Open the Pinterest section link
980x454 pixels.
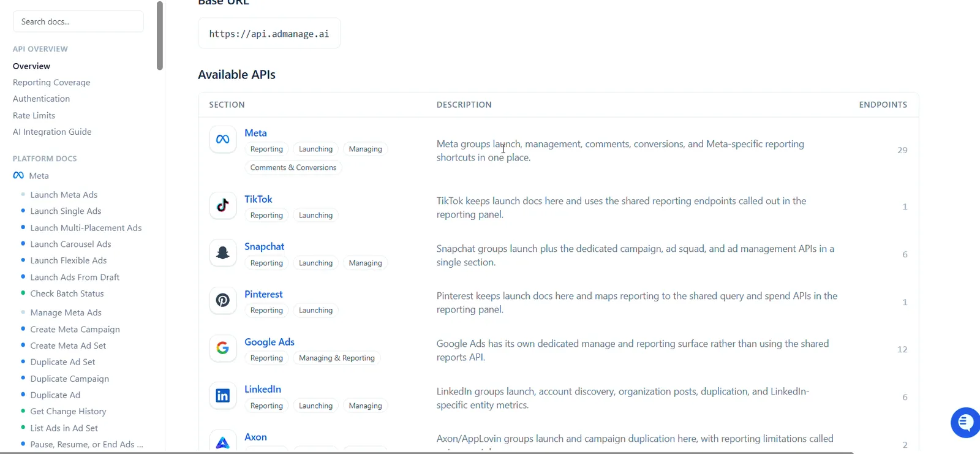263,294
